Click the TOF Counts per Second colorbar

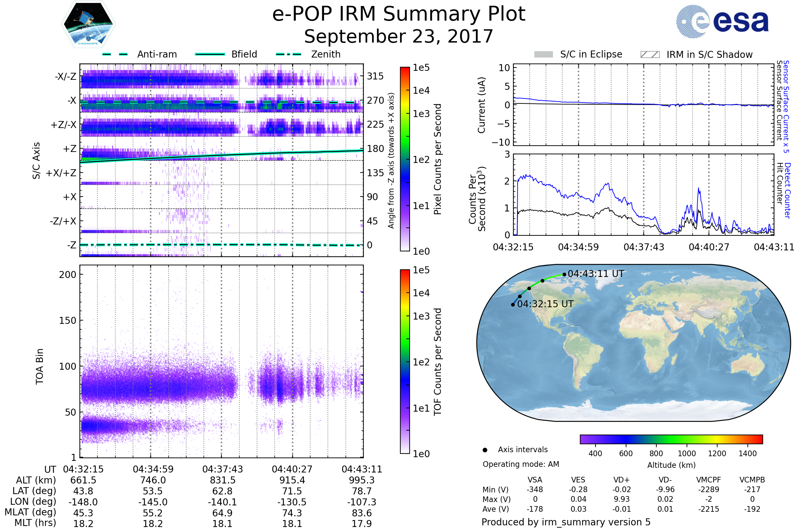pos(405,361)
